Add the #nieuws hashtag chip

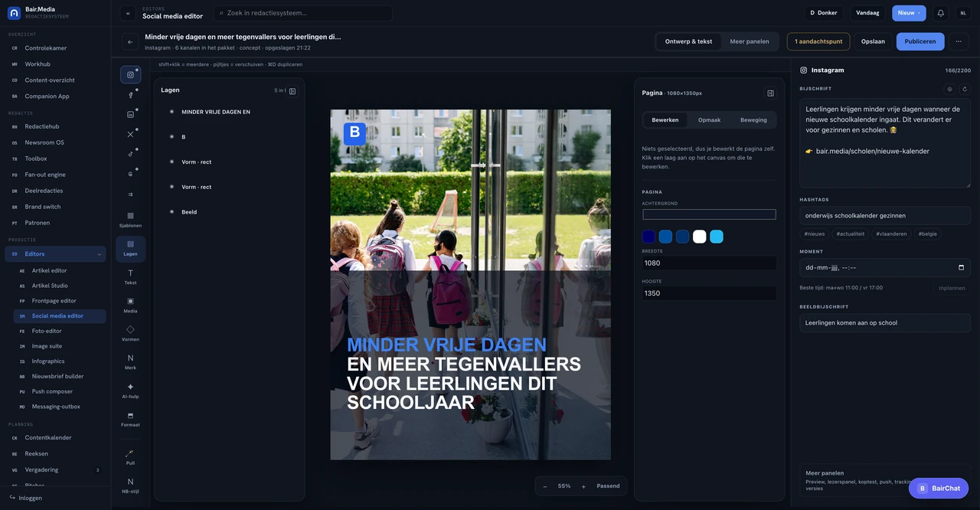pyautogui.click(x=815, y=234)
